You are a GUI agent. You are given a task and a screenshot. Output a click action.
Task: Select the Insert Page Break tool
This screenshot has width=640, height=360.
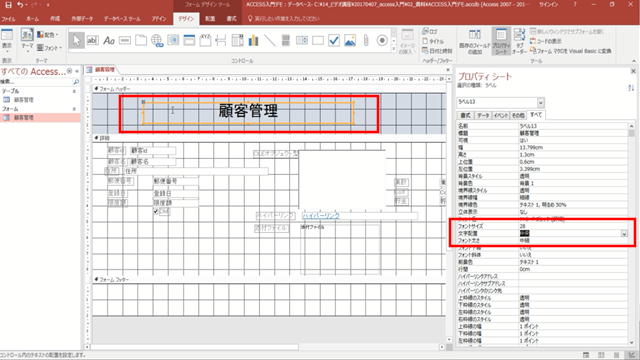tap(221, 40)
